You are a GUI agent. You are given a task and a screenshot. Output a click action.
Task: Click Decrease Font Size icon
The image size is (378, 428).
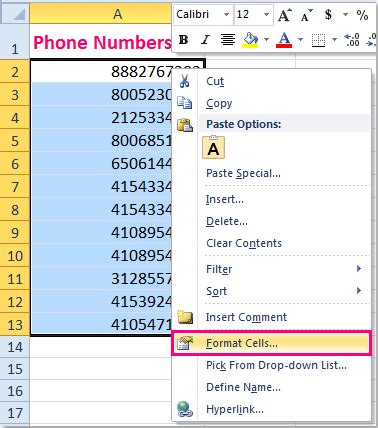[306, 15]
